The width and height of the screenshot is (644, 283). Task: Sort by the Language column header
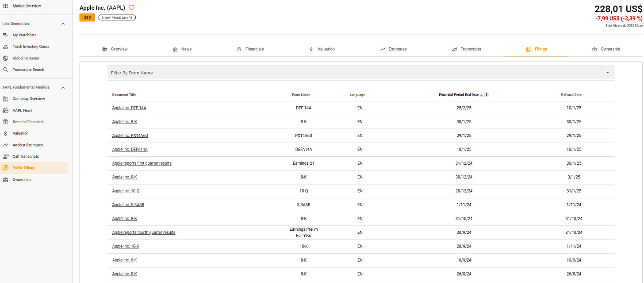[x=357, y=95]
